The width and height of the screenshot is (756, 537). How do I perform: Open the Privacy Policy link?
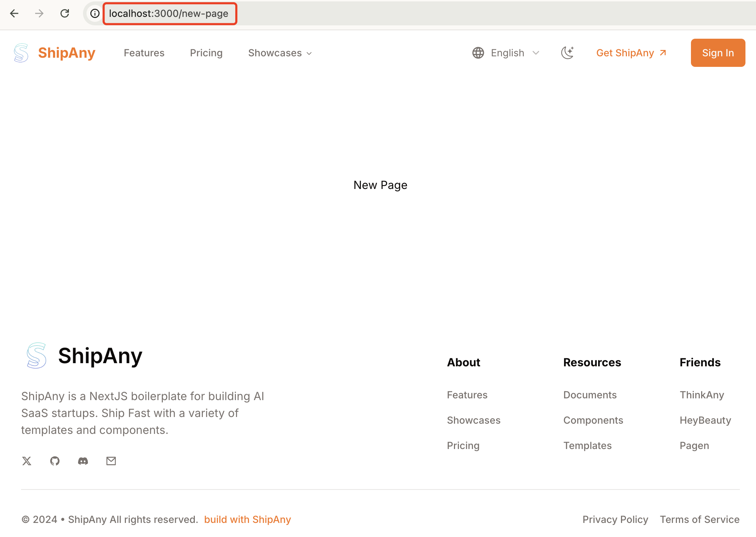point(615,519)
